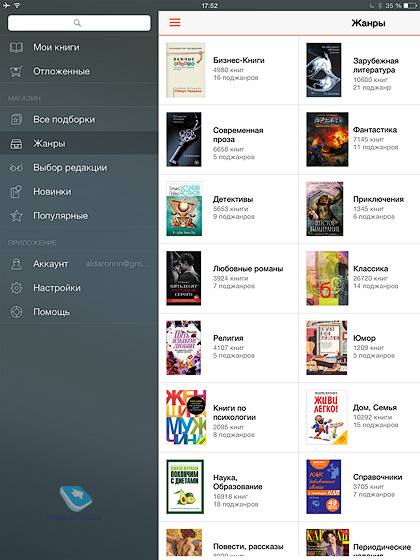Select Жанры in the sidebar menu
Image resolution: width=420 pixels, height=560 pixels.
[79, 143]
